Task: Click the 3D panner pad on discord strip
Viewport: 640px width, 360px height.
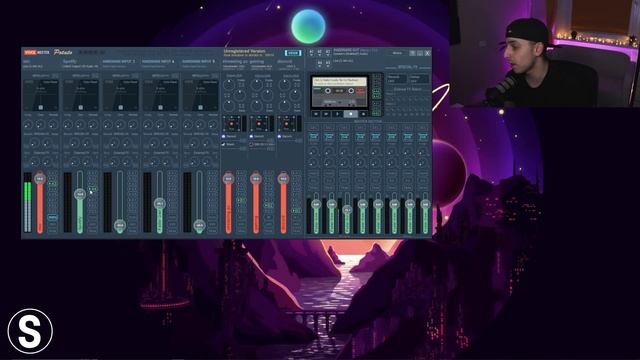Action: click(x=287, y=124)
